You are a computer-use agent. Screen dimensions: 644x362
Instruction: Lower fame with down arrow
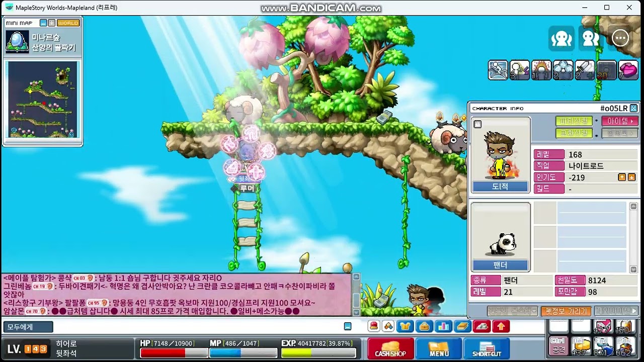[631, 177]
